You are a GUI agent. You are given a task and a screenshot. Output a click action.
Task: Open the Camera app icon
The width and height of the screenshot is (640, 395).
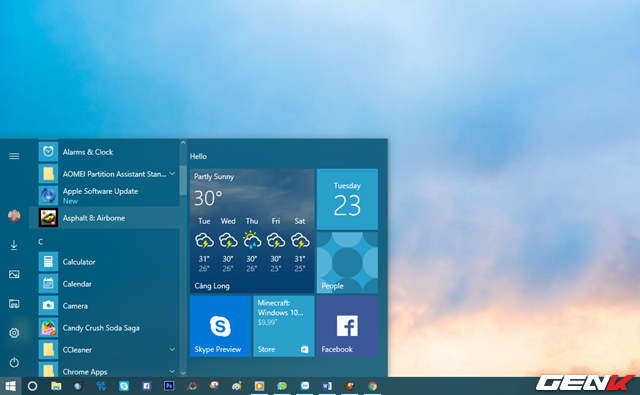[x=48, y=306]
